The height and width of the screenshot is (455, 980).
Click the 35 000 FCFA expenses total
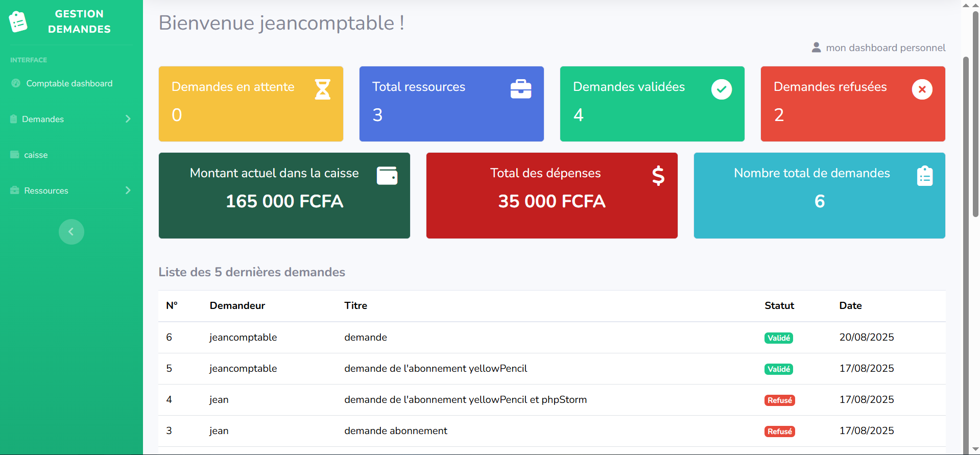coord(552,201)
